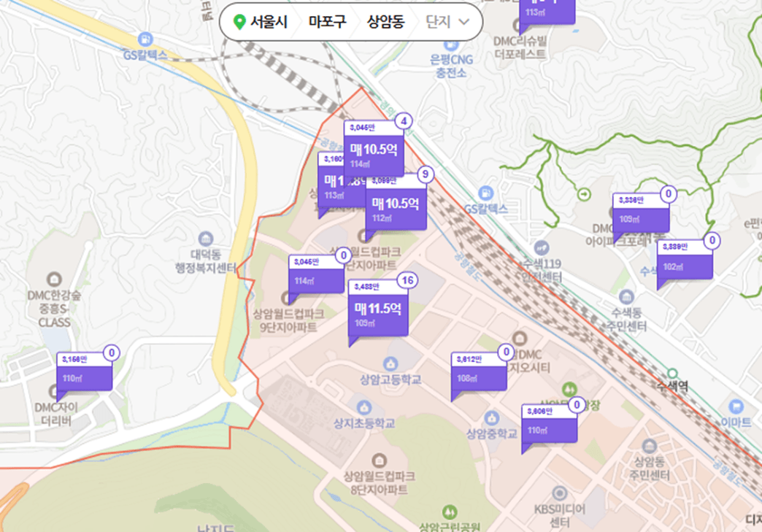Click the DMC자이 더리버 apartment icon

click(53, 392)
